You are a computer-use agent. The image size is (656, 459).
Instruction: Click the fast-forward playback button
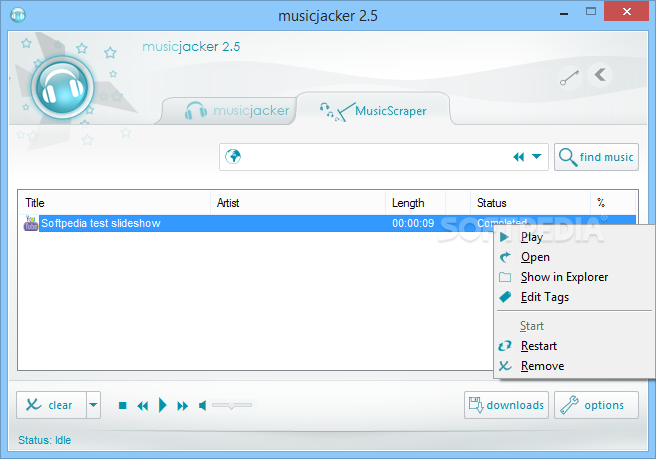point(182,406)
